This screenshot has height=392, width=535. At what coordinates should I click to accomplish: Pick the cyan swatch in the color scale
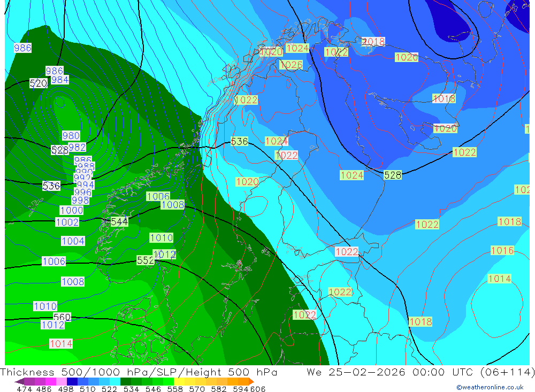[x=115, y=381]
